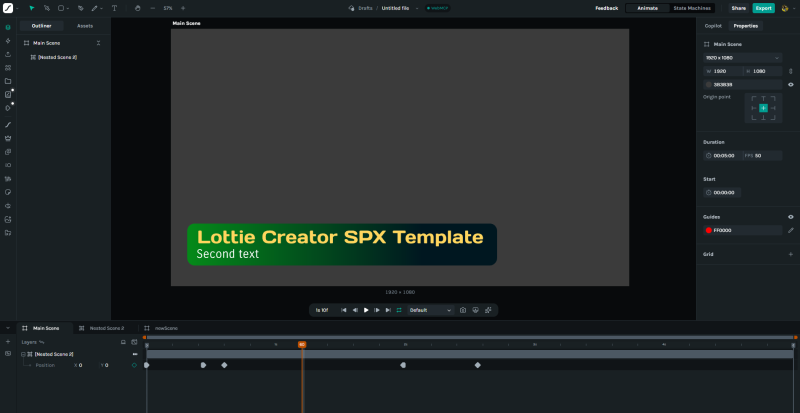Viewport: 800px width, 413px height.
Task: Switch to the Assets tab
Action: (x=85, y=26)
